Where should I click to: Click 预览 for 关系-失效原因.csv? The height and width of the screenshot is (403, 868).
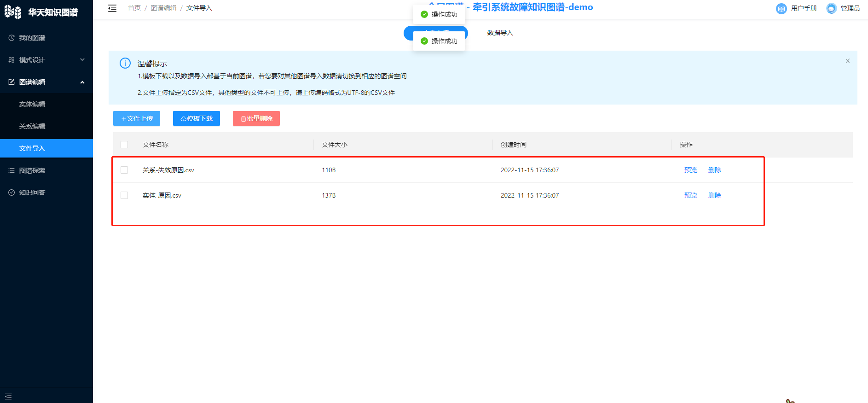(x=690, y=170)
